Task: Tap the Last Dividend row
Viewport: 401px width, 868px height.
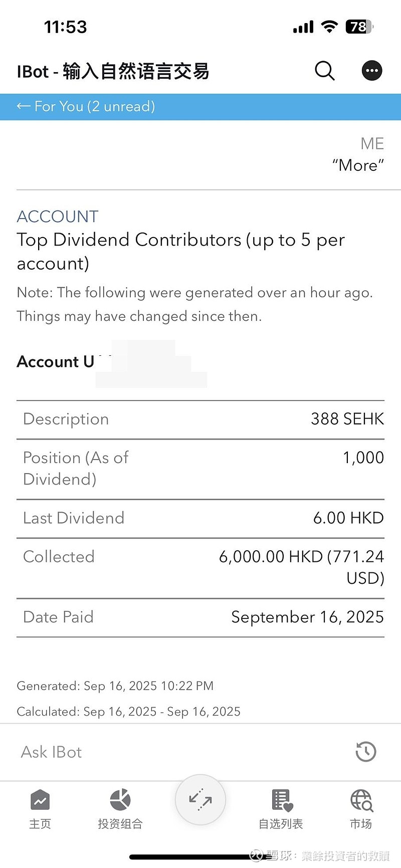Action: point(200,518)
